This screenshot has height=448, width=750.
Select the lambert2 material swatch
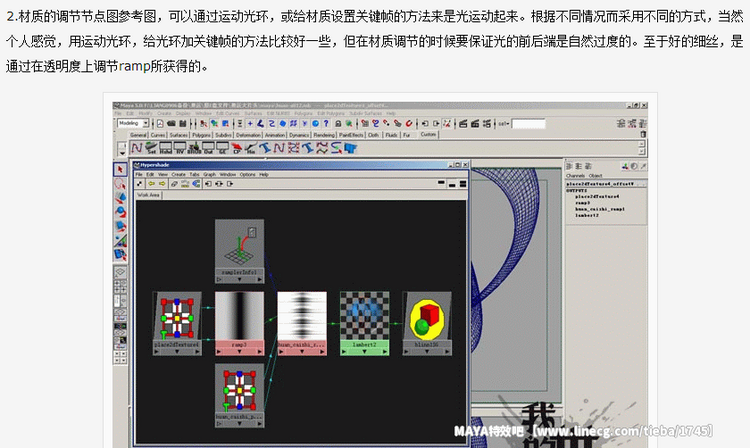click(364, 316)
